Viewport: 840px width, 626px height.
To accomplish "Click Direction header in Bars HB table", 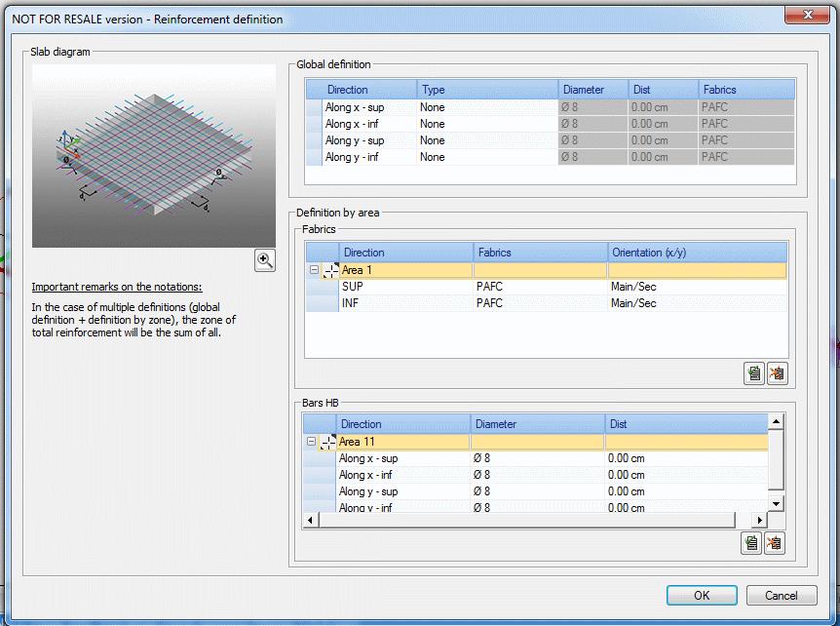I will pos(403,424).
